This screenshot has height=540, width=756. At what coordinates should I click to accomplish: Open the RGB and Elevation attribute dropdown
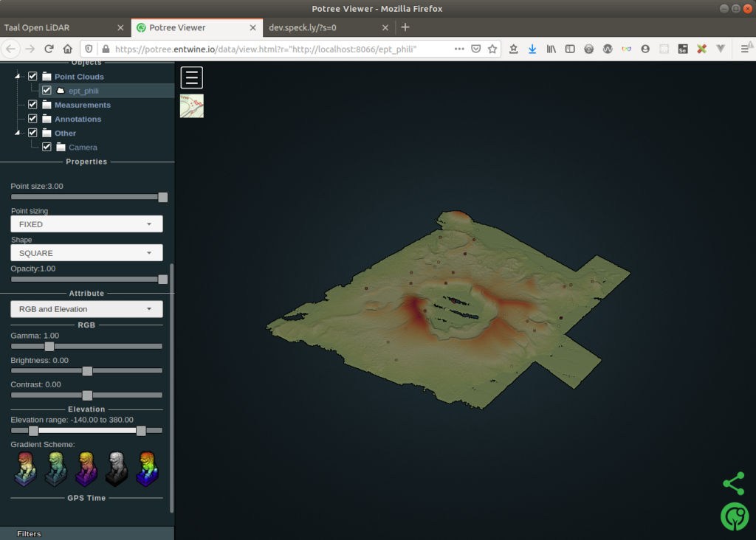click(x=87, y=309)
